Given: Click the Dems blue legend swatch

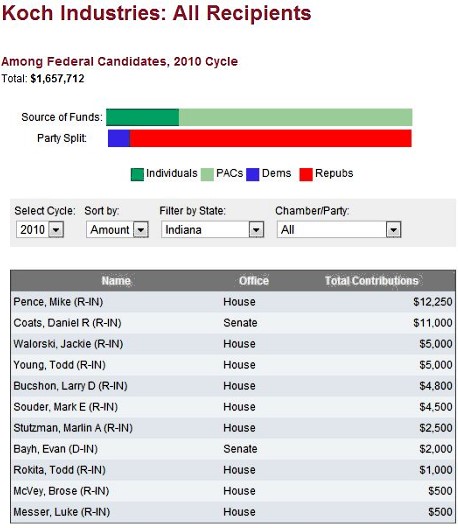Looking at the screenshot, I should [253, 174].
